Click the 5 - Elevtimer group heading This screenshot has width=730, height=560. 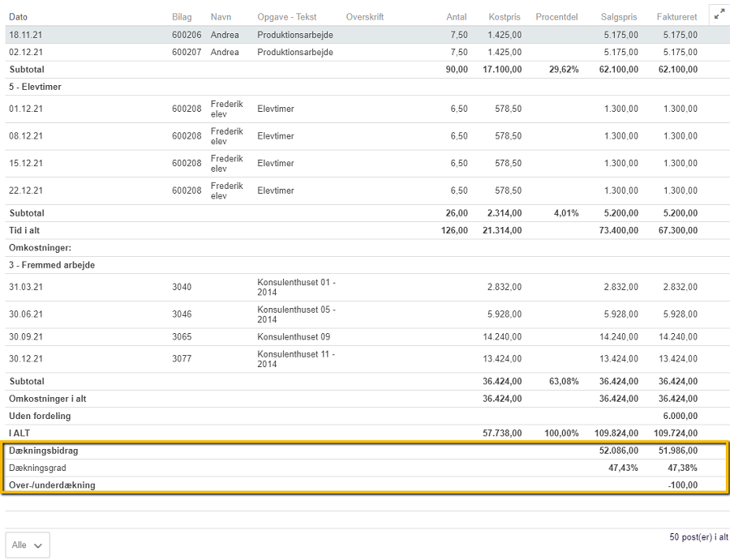point(36,87)
